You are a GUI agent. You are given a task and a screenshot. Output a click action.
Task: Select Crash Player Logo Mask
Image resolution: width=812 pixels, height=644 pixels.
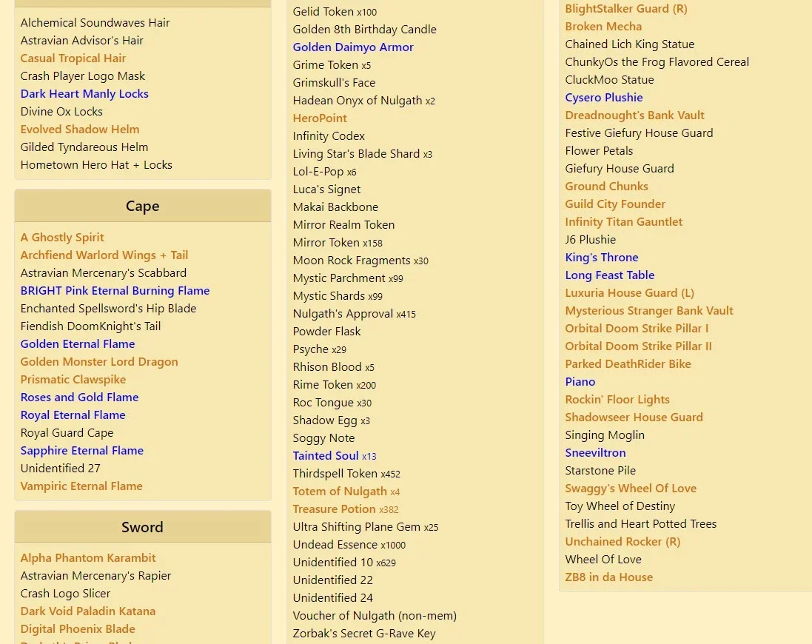(x=82, y=76)
